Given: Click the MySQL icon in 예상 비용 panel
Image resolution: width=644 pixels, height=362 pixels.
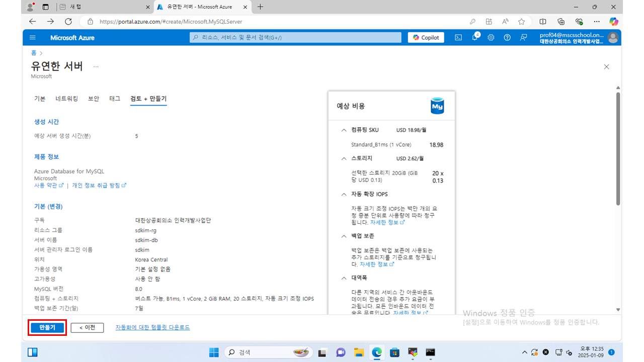Looking at the screenshot, I should [437, 106].
